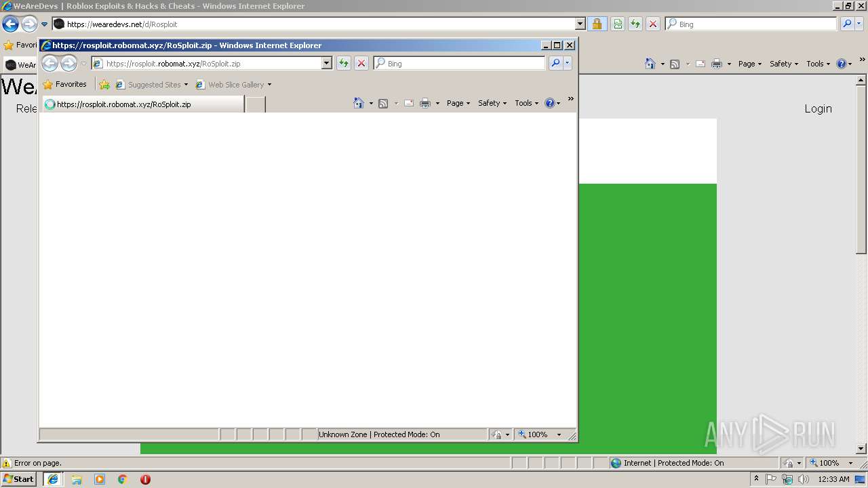Show hidden tray icons arrow
This screenshot has height=488, width=868.
coord(757,479)
